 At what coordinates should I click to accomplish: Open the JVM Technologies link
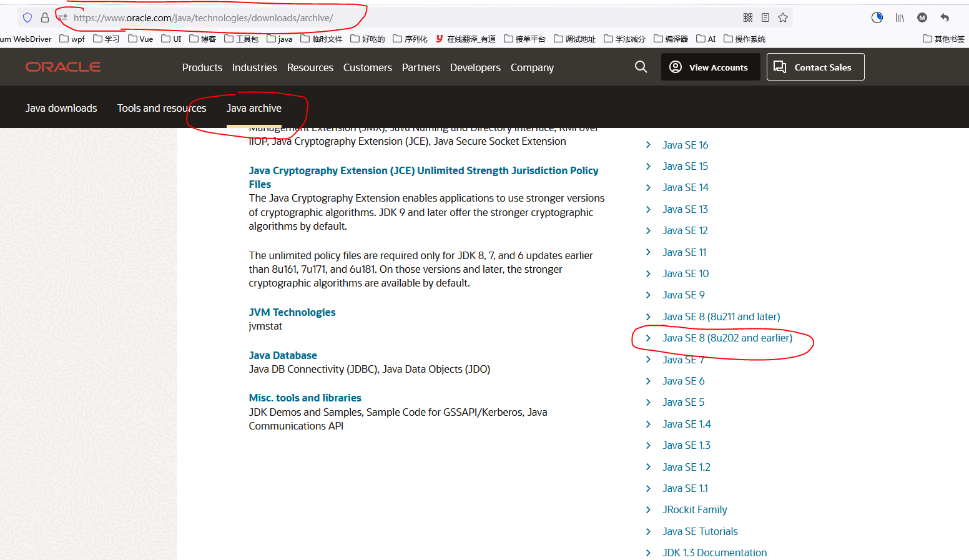click(x=292, y=312)
